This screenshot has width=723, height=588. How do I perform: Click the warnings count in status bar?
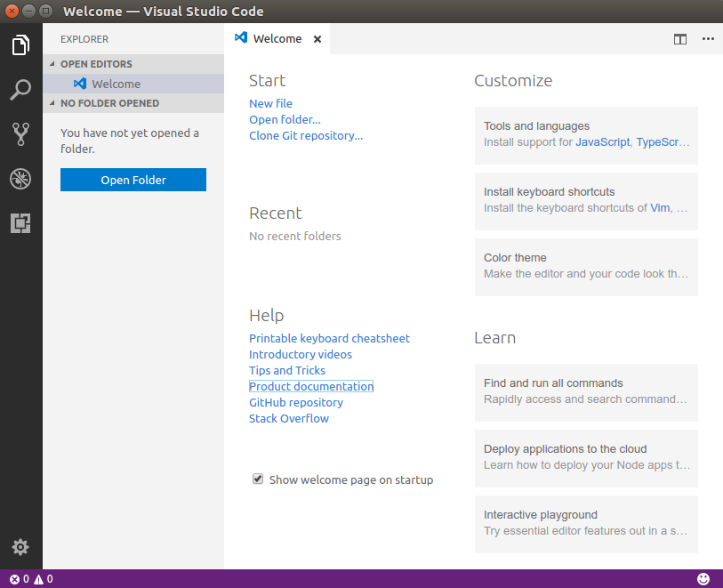coord(44,579)
